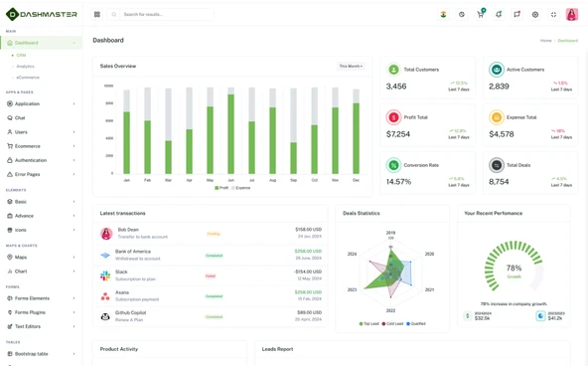Select Analytics under Dashboard
Viewport: 588px width, 366px height.
25,67
